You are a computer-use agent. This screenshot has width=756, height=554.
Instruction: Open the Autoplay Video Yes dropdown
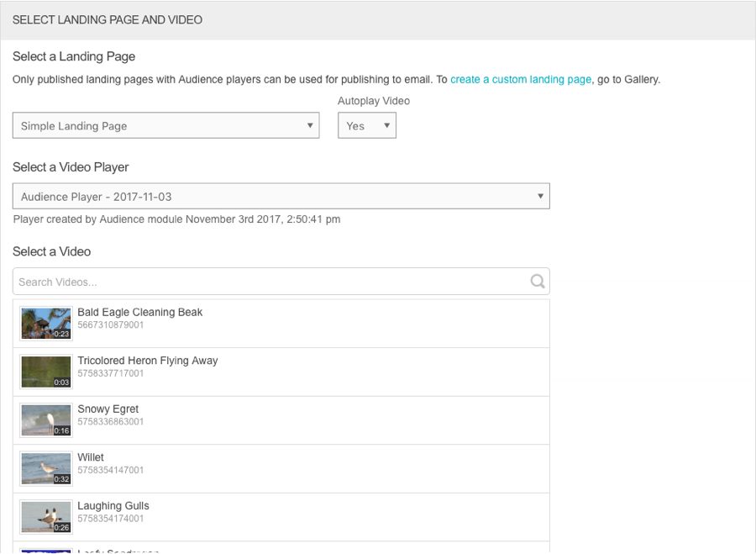(x=367, y=126)
